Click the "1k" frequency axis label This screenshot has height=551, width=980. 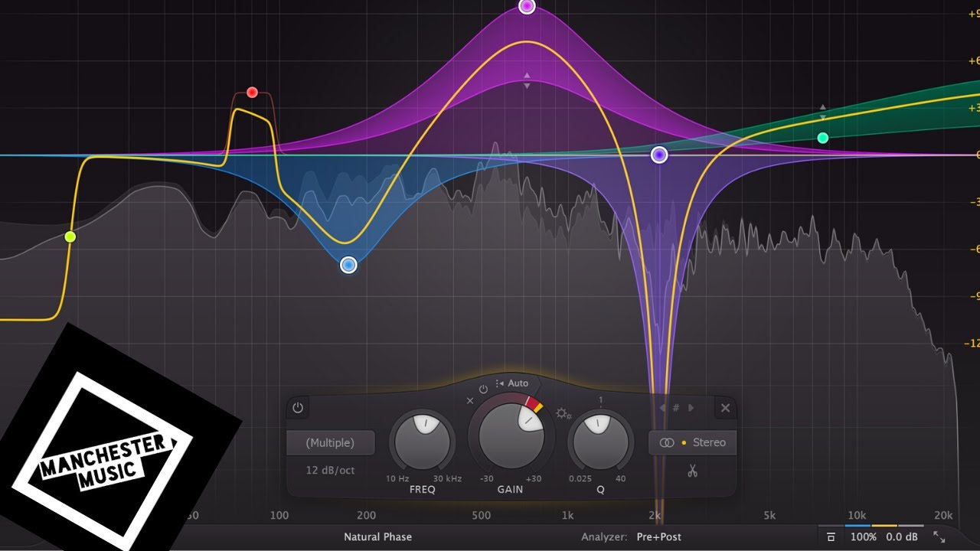tap(567, 515)
